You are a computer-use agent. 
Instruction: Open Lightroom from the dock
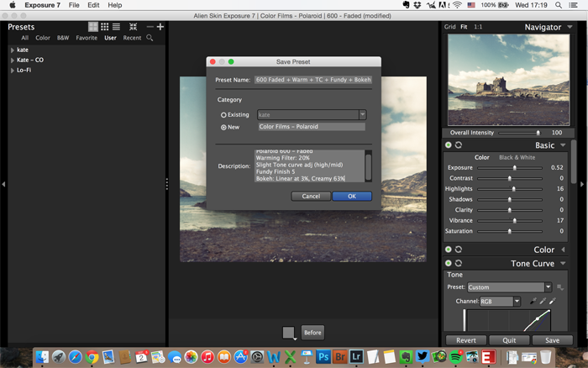(x=356, y=356)
